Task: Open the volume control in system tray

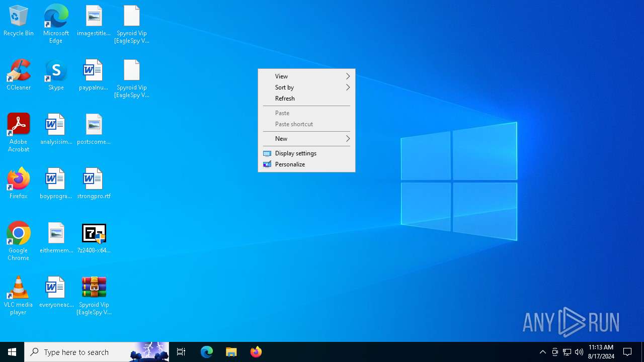Action: [579, 352]
